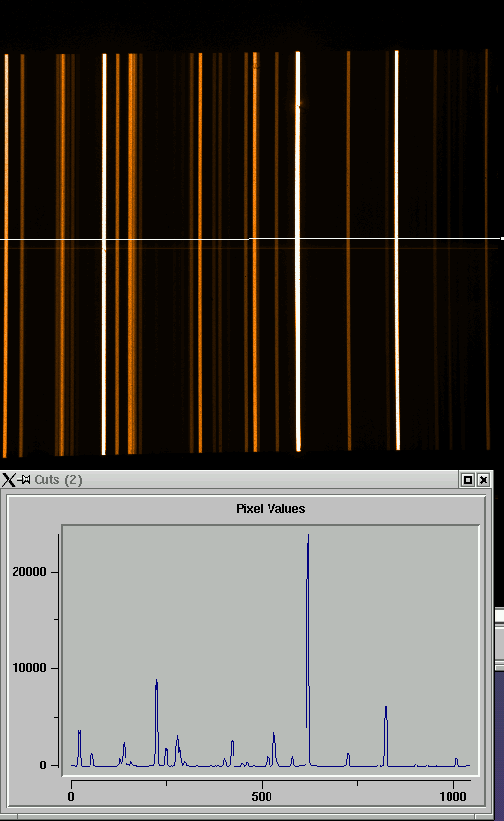Click the rightmost bright white spectral line
The width and height of the screenshot is (504, 821).
pyautogui.click(x=397, y=250)
